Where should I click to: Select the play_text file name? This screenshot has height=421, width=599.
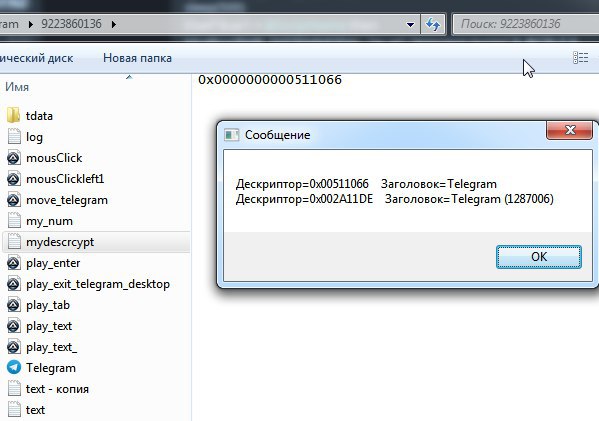coord(49,326)
